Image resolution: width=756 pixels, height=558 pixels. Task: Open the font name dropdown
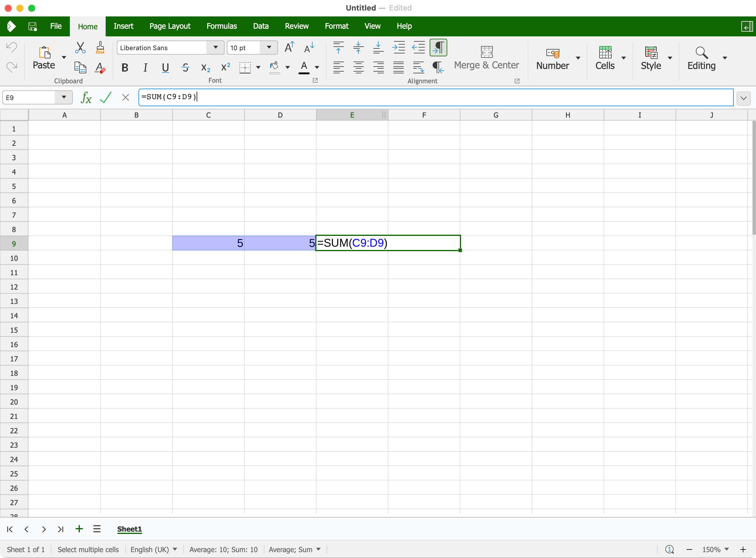click(x=215, y=48)
